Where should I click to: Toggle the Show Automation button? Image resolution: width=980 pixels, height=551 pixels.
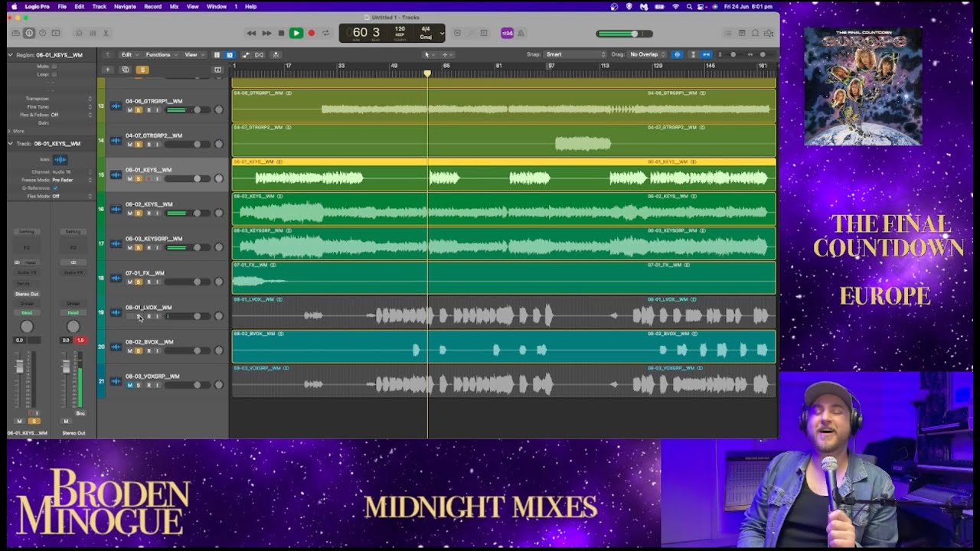pos(246,54)
